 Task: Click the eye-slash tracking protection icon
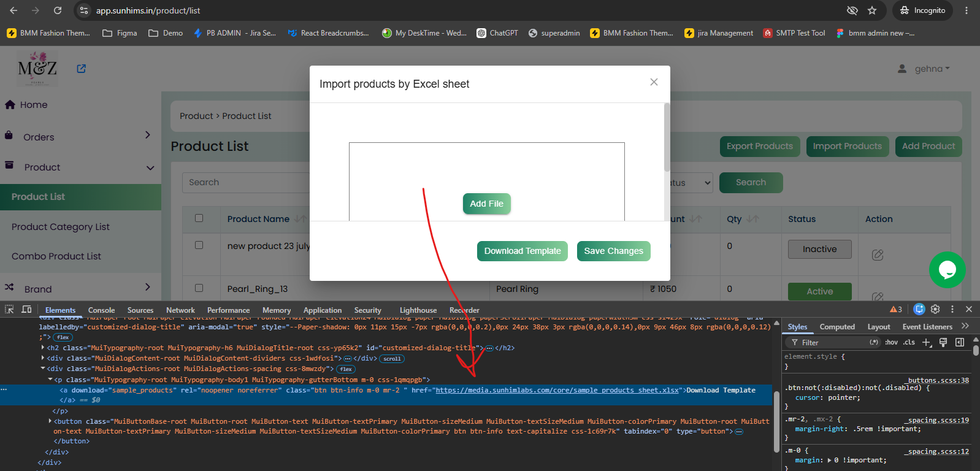852,10
